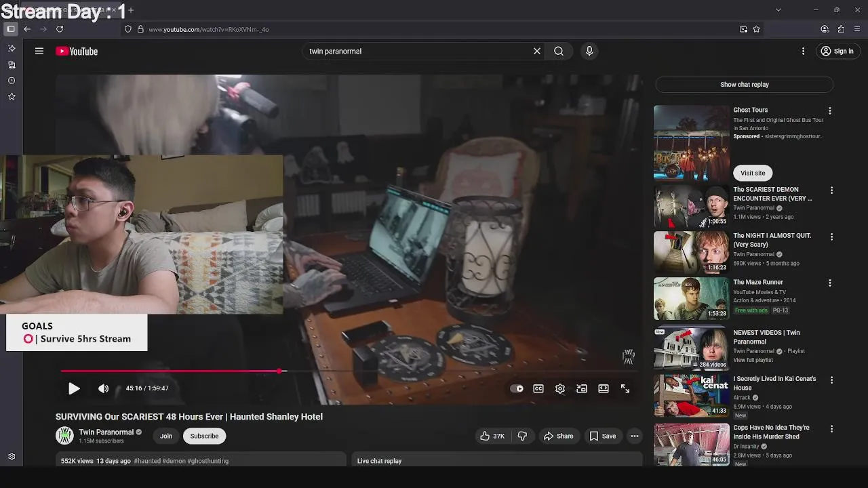The height and width of the screenshot is (488, 868).
Task: Open browser sidebar bookmarks star icon
Action: [12, 97]
